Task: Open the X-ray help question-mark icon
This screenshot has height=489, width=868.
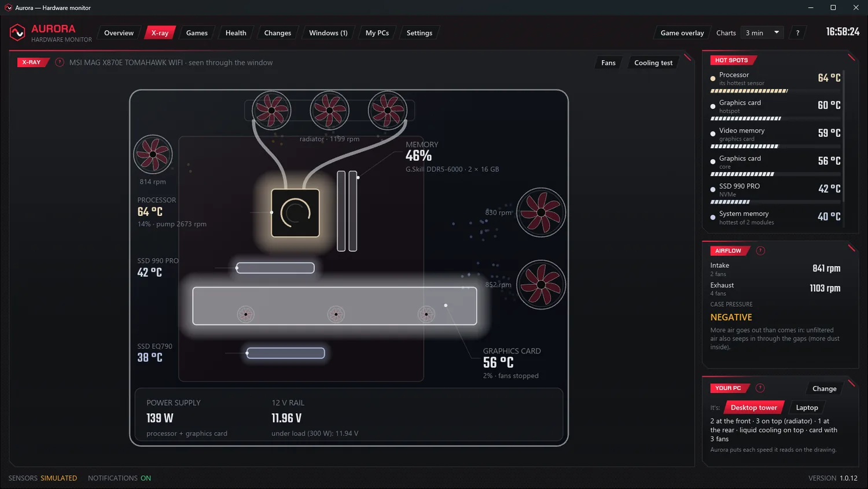Action: tap(60, 62)
